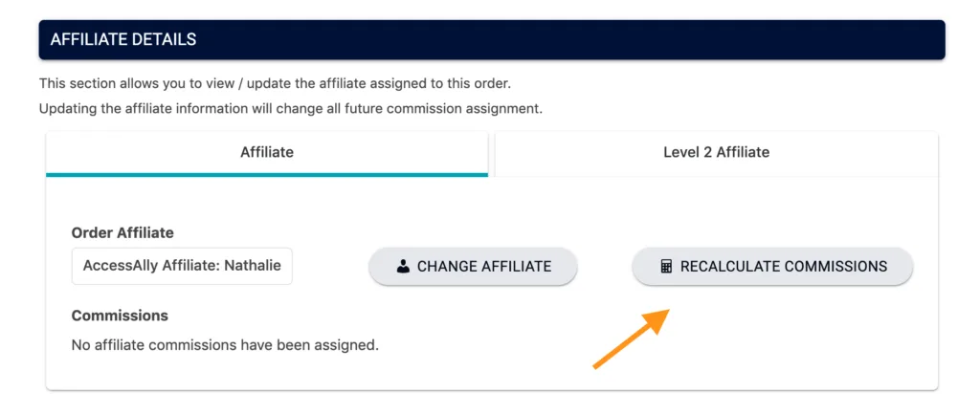Click the "No affiliate commissions have been assigned" message
980x415 pixels.
point(225,344)
